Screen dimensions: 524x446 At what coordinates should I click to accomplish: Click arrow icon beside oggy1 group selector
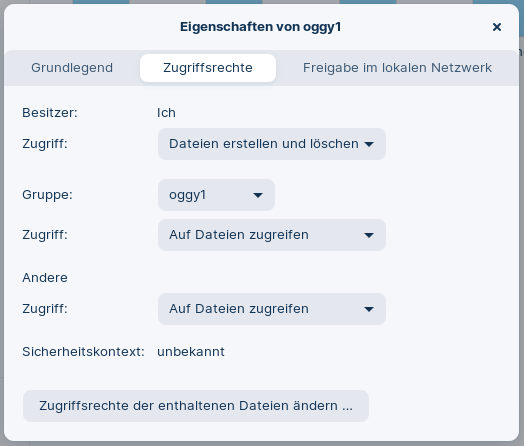coord(258,195)
